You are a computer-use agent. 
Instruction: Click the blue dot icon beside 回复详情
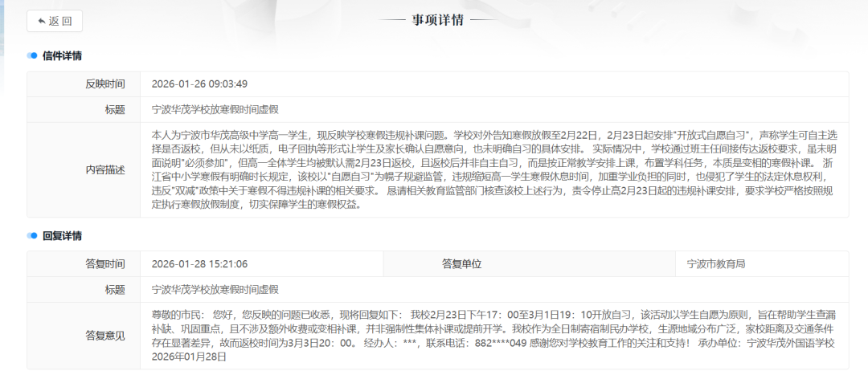click(32, 236)
